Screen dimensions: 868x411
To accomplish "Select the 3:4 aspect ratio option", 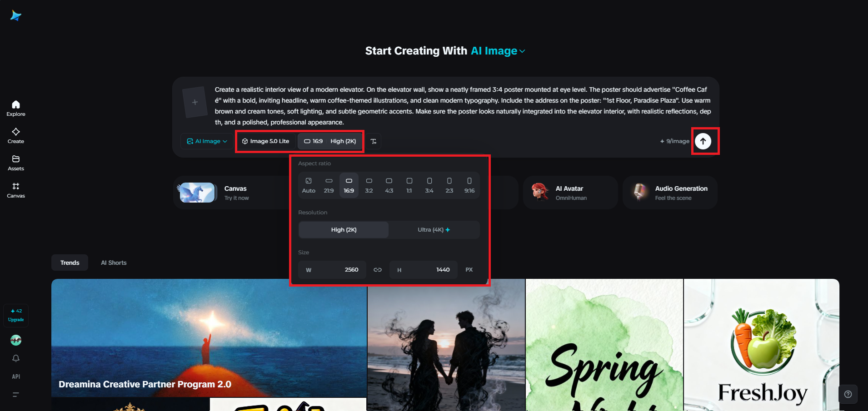I will coord(429,185).
